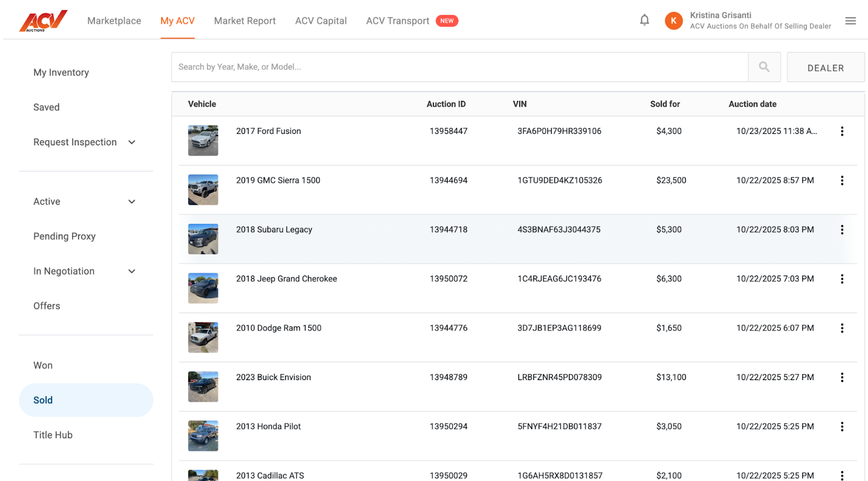Image resolution: width=868 pixels, height=481 pixels.
Task: Open the ACV Auctions logo home link
Action: coord(43,21)
